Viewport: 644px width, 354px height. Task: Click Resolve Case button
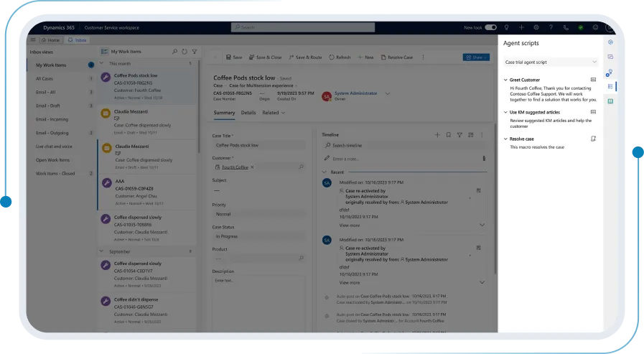coord(397,57)
